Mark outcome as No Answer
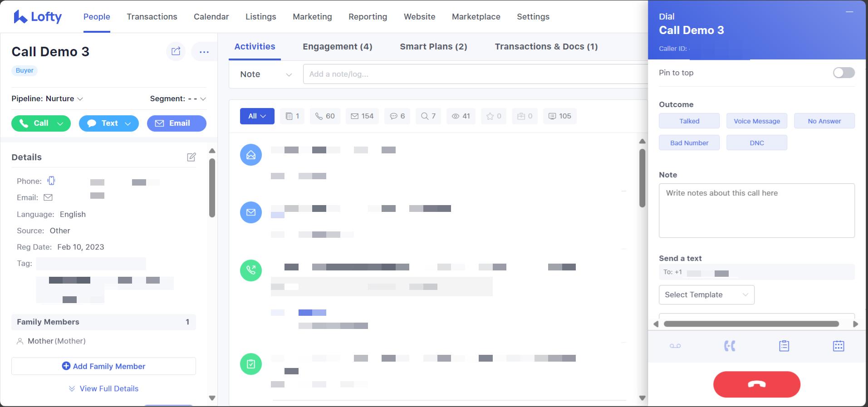 824,121
